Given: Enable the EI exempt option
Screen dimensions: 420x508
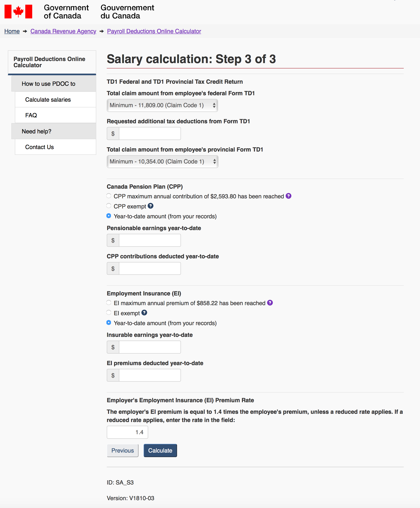Looking at the screenshot, I should pyautogui.click(x=109, y=312).
